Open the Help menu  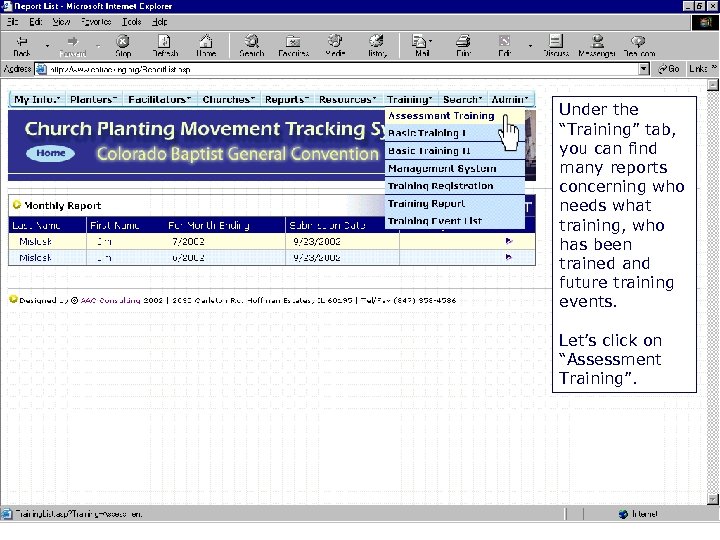tap(159, 22)
